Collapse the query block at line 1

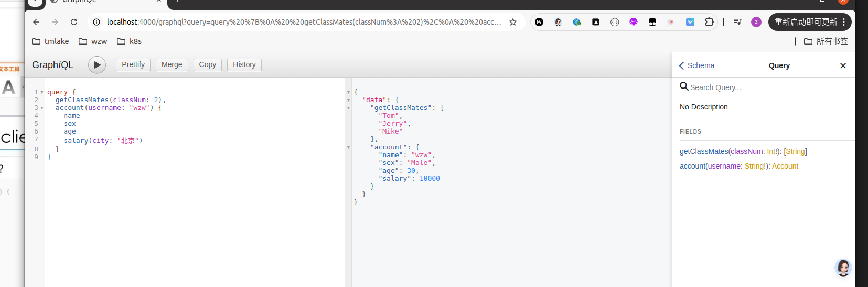[42, 92]
